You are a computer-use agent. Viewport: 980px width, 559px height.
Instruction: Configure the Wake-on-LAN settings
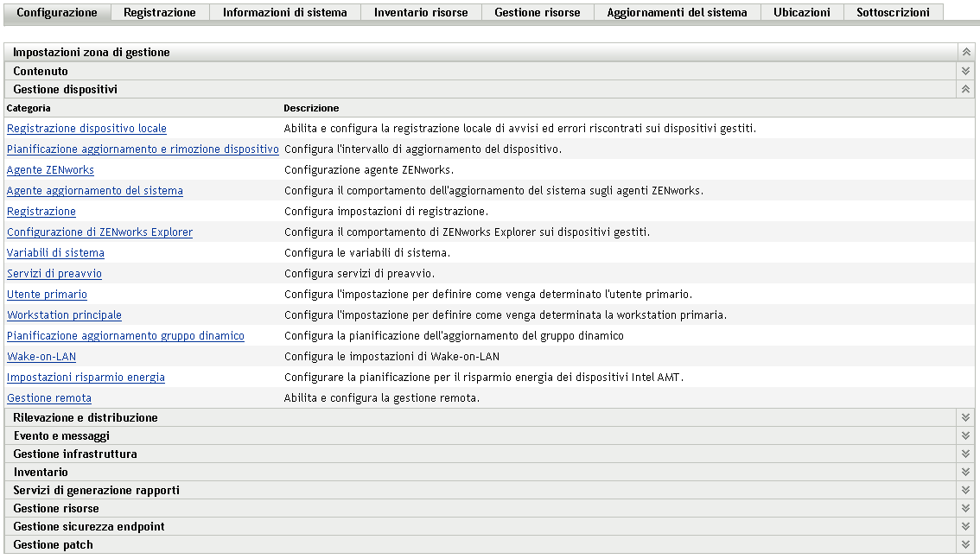41,356
